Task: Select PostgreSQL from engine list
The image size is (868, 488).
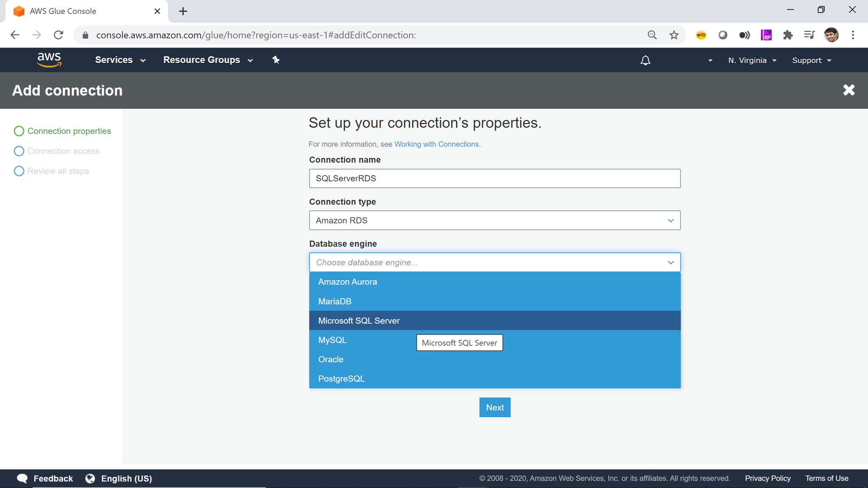Action: click(x=342, y=379)
